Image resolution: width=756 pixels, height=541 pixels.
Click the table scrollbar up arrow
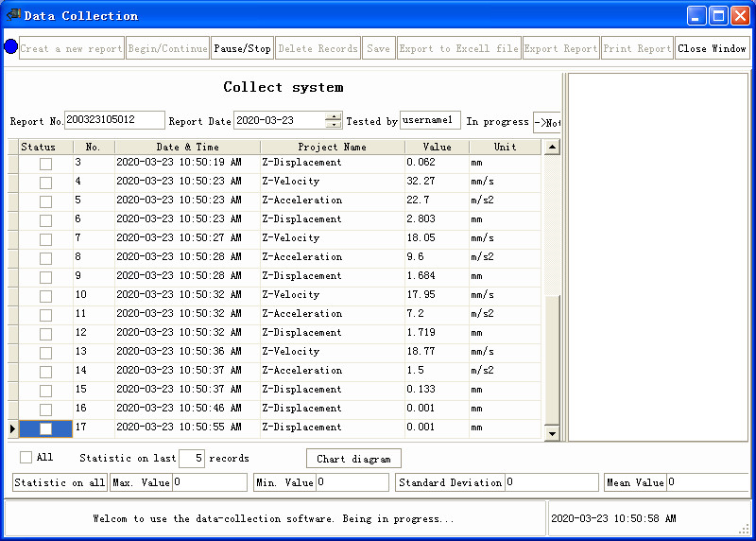(552, 147)
